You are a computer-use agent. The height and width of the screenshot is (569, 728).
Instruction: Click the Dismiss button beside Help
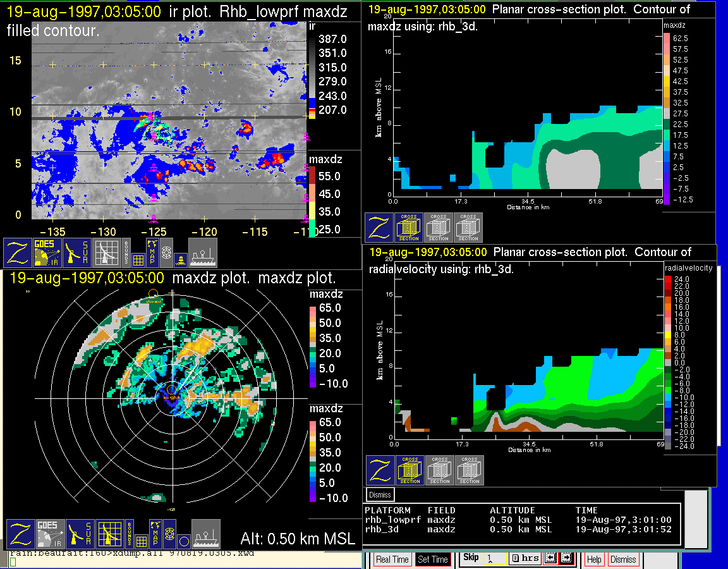623,560
